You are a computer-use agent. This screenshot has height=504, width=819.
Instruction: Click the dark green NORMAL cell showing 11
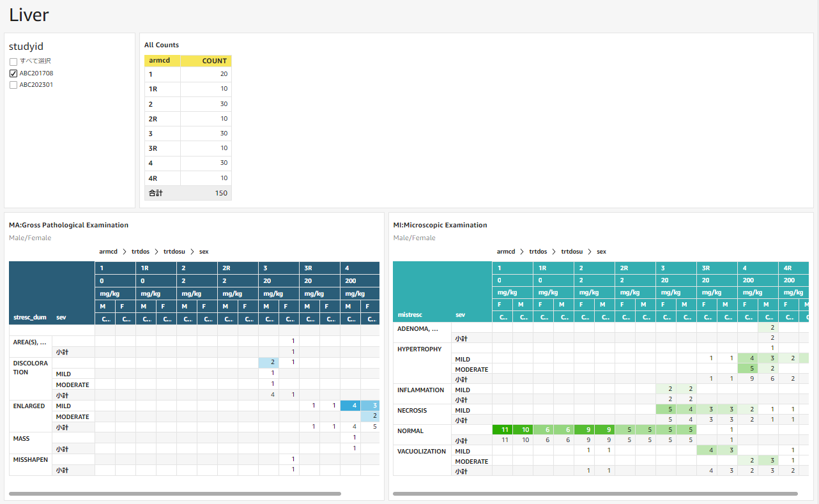click(503, 429)
